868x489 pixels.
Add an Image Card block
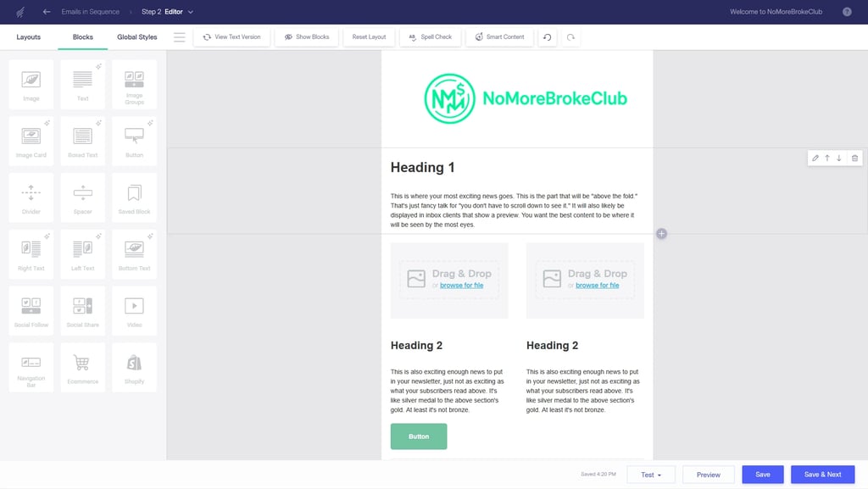(31, 141)
